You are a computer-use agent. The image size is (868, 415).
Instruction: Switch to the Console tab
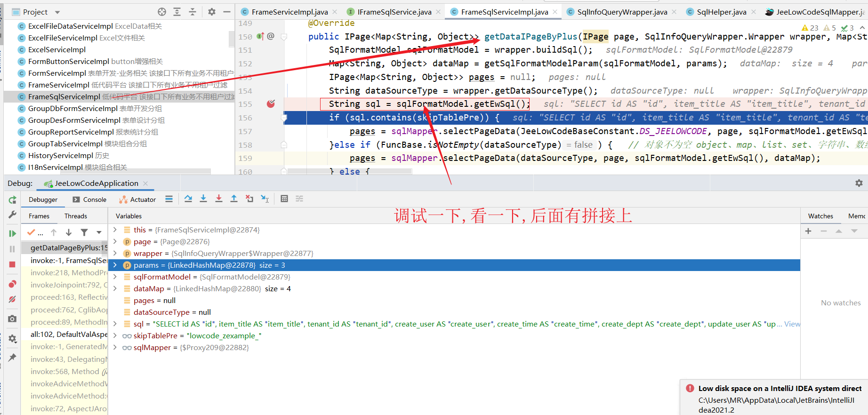pos(89,200)
